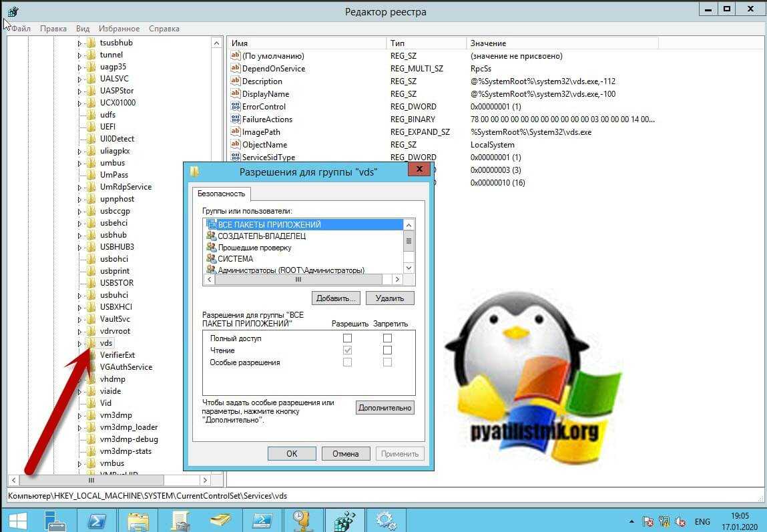The image size is (767, 532).
Task: Expand the tsusbhub tree node
Action: pyautogui.click(x=79, y=43)
